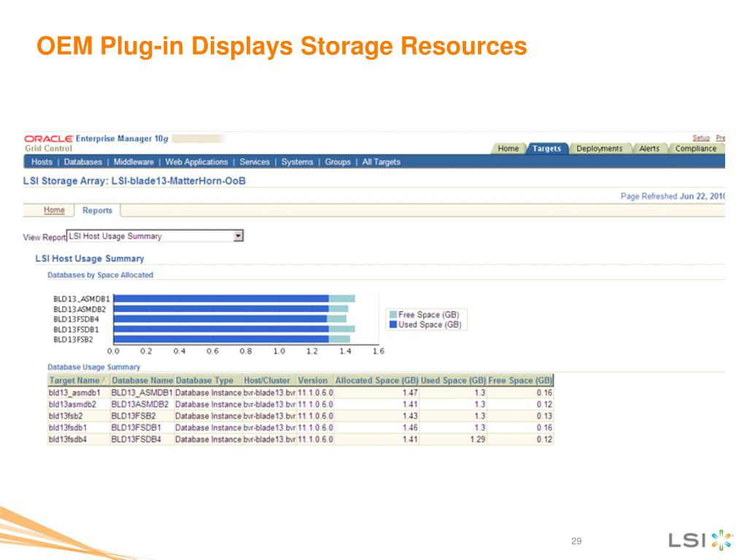
Task: Click used space value 1.29
Action: pyautogui.click(x=477, y=439)
